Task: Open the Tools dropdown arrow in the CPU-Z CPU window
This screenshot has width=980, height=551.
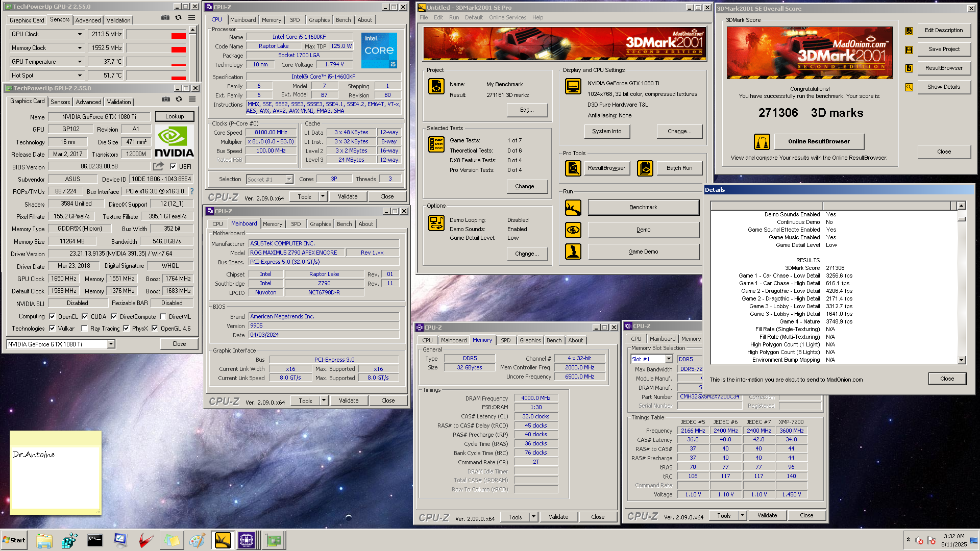Action: (323, 196)
